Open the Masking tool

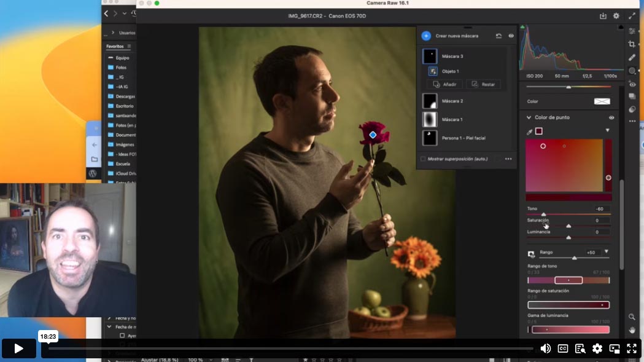(632, 71)
